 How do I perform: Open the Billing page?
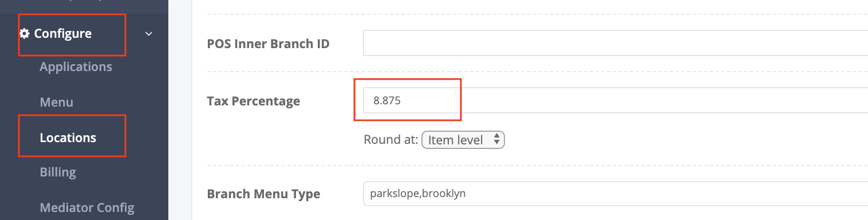tap(58, 172)
